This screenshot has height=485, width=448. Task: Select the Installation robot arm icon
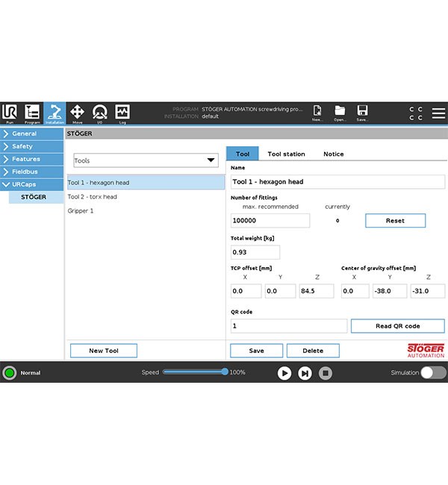click(55, 113)
